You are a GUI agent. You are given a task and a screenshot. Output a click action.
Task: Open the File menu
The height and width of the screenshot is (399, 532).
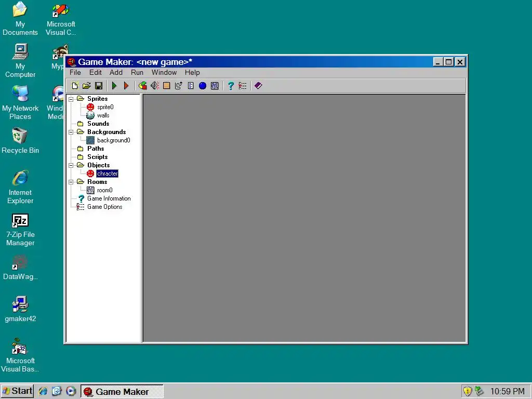(x=75, y=72)
